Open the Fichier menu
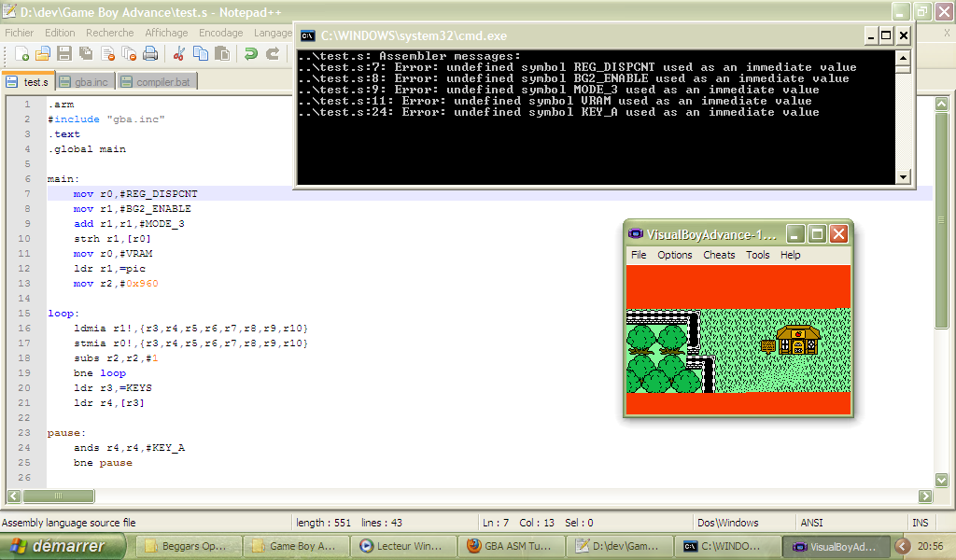Screen dimensions: 956x560 point(20,33)
